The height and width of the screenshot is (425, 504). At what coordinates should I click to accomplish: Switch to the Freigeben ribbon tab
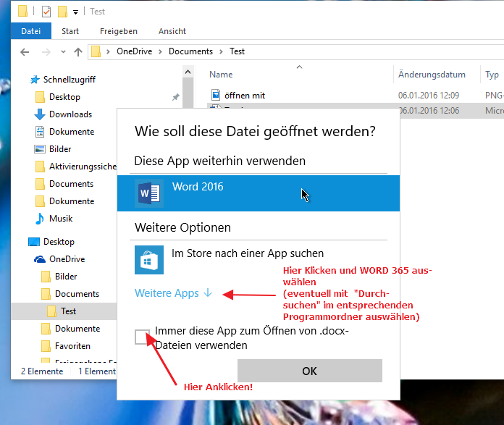point(119,31)
